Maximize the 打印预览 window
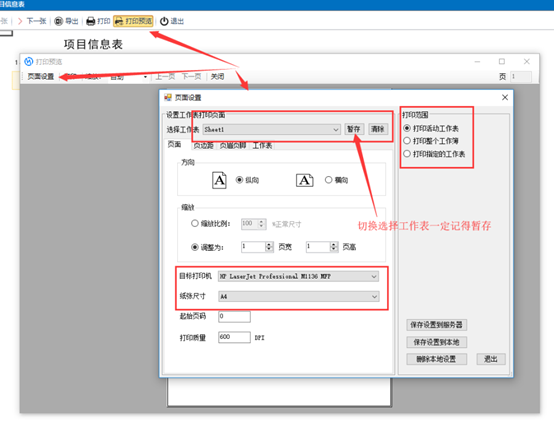554x422 pixels. click(502, 61)
